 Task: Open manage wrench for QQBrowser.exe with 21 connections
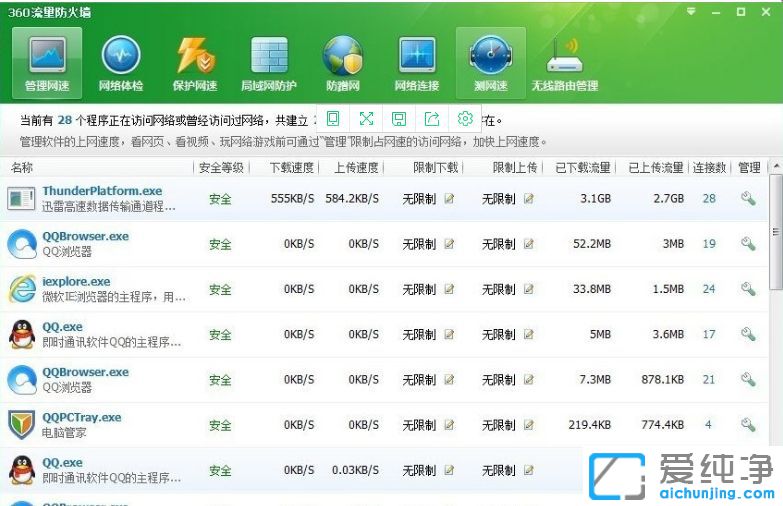748,379
